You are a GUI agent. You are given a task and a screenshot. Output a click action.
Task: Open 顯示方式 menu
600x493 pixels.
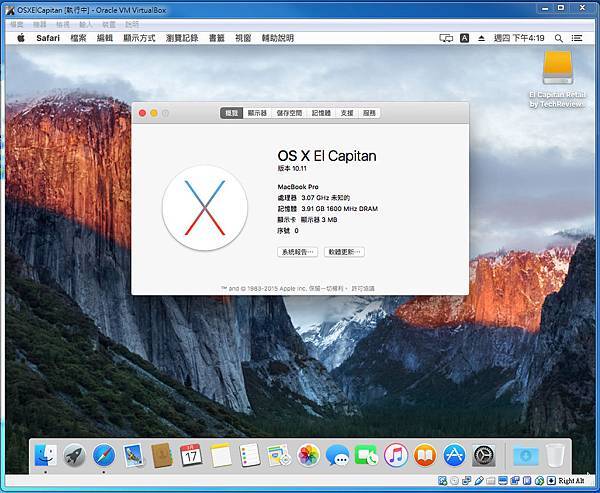pos(139,38)
